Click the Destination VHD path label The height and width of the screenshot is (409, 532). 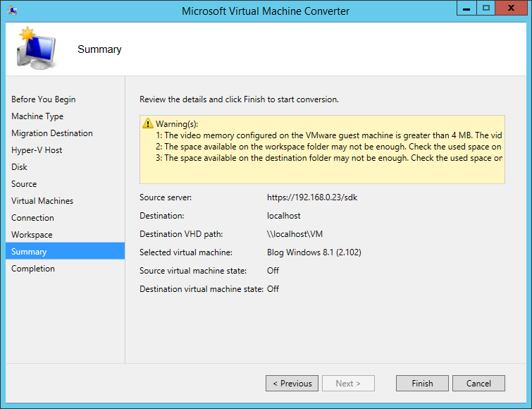tap(181, 234)
